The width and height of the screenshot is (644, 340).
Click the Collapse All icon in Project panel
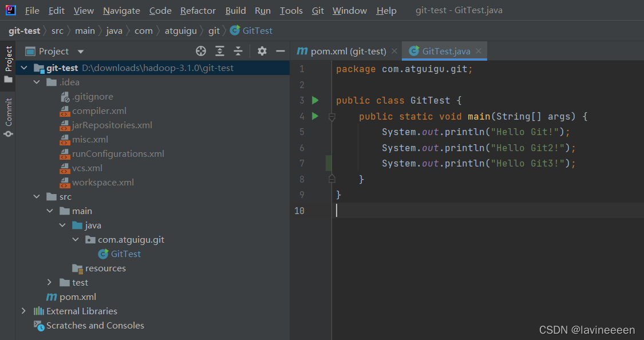(x=238, y=51)
